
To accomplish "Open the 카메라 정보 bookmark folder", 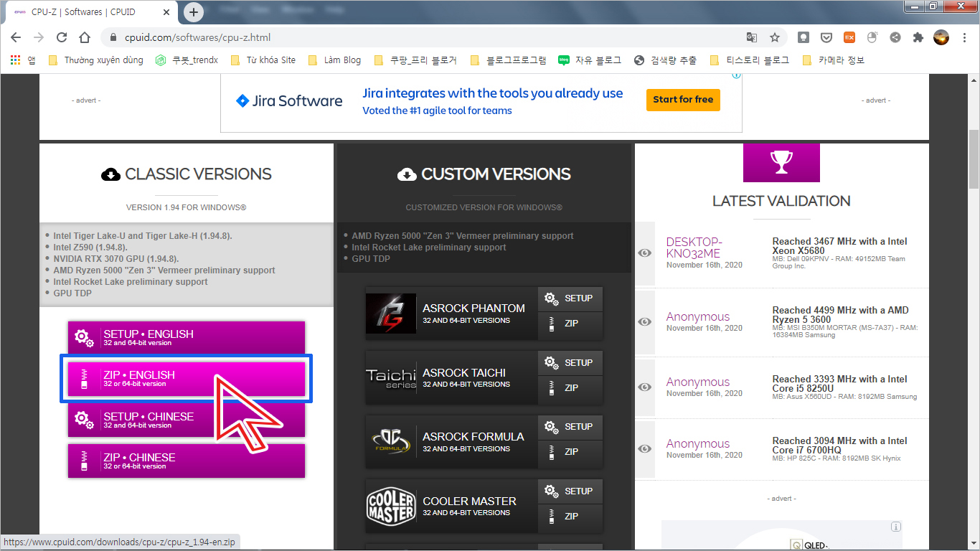I will click(833, 60).
